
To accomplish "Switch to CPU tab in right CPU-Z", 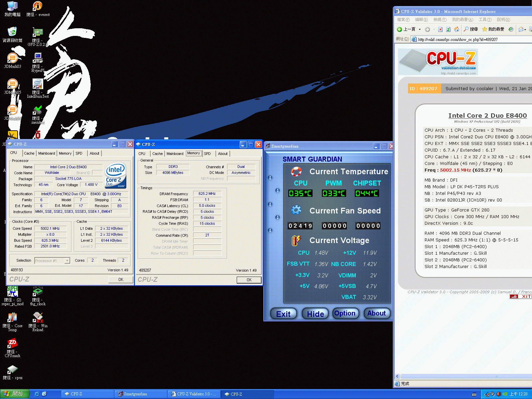I will (142, 154).
